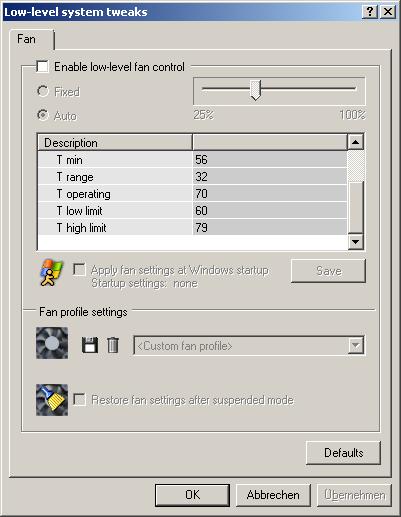Click the fan speed slider thumb

[x=256, y=90]
